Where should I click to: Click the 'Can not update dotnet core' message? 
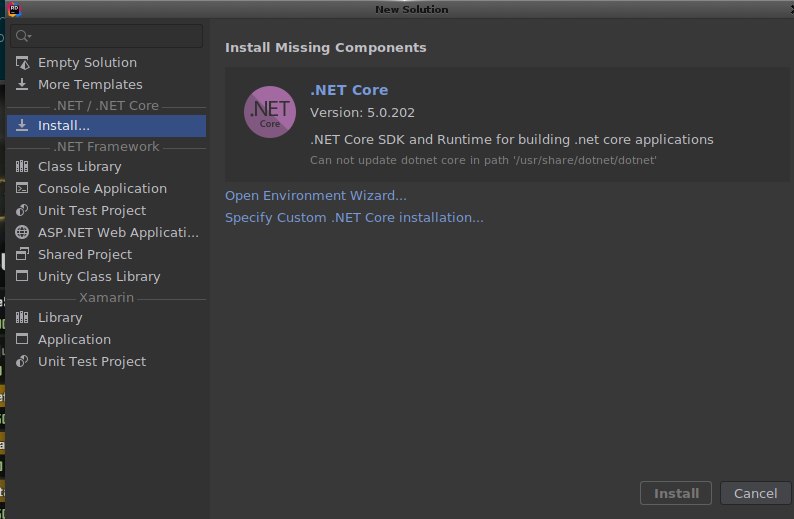pyautogui.click(x=483, y=161)
